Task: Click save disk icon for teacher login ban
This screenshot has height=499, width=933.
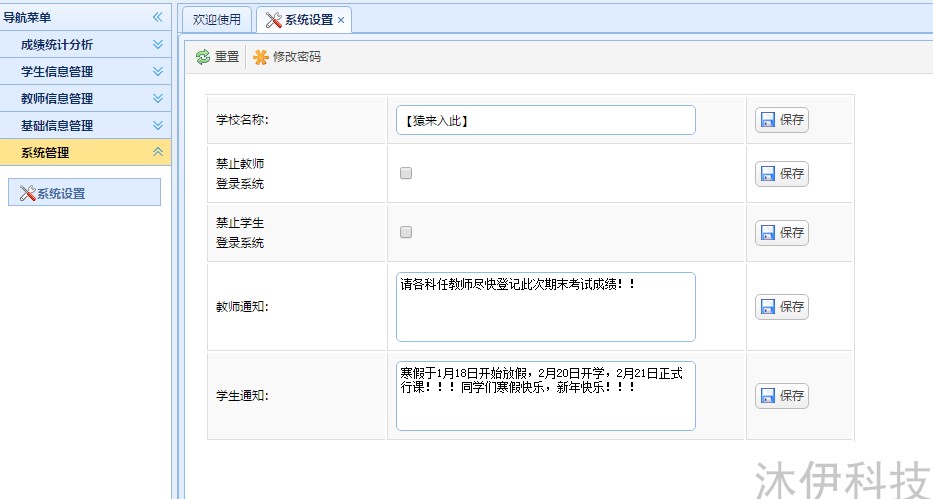Action: click(x=768, y=174)
